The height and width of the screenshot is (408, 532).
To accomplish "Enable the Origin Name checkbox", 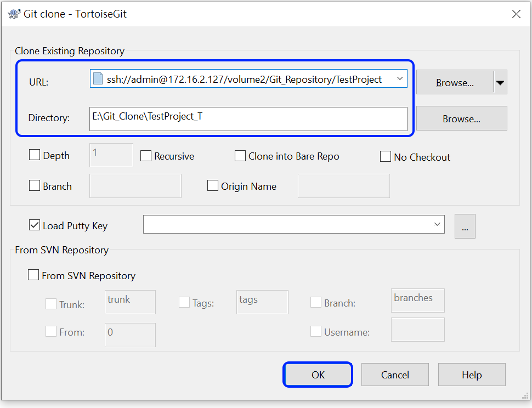I will click(213, 185).
